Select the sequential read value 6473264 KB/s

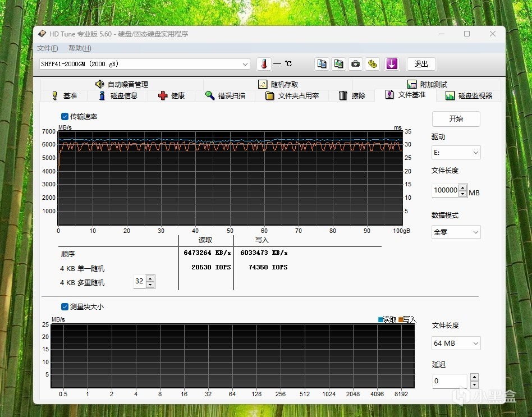[x=207, y=253]
